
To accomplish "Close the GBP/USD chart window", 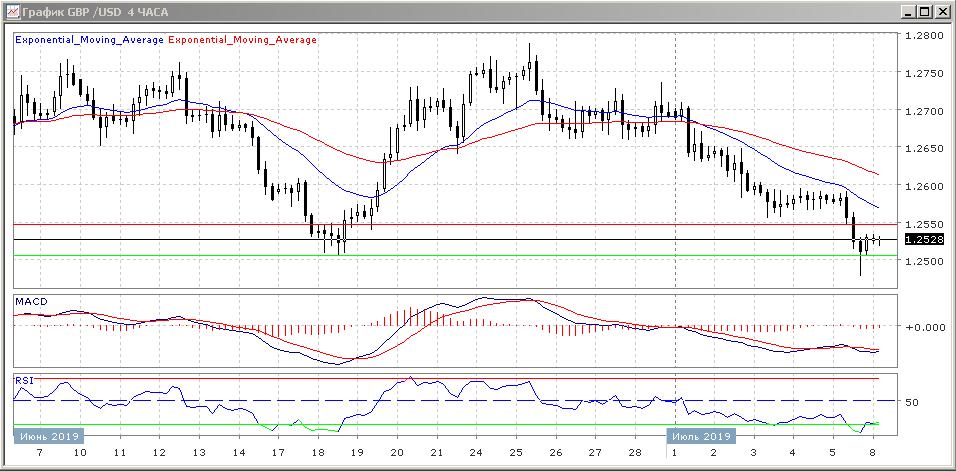I will pos(943,11).
